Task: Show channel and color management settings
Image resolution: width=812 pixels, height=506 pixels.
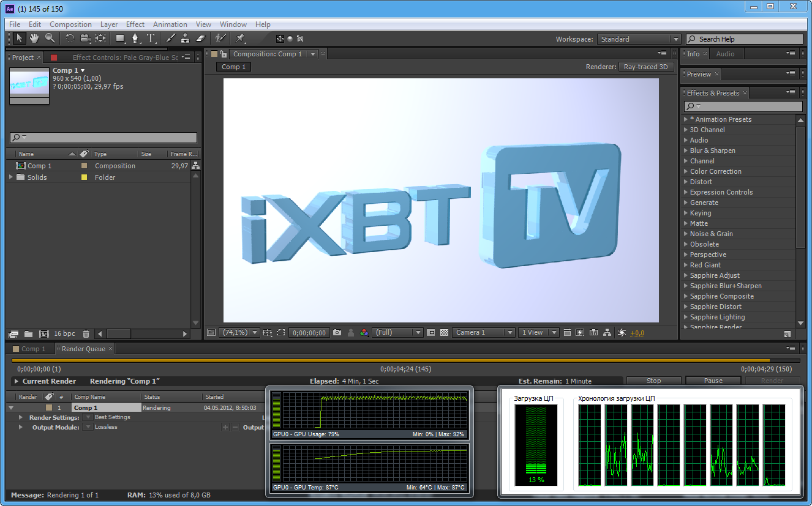Action: pyautogui.click(x=364, y=333)
